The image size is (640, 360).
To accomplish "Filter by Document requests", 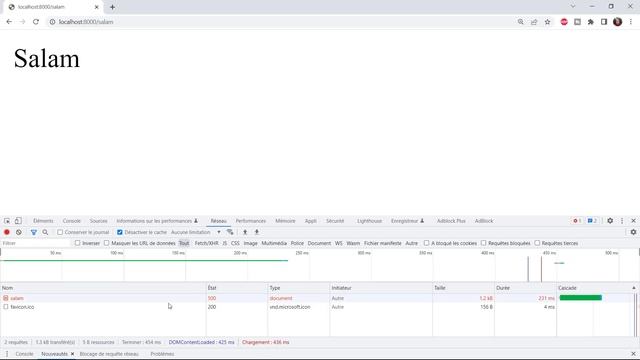I will point(319,243).
